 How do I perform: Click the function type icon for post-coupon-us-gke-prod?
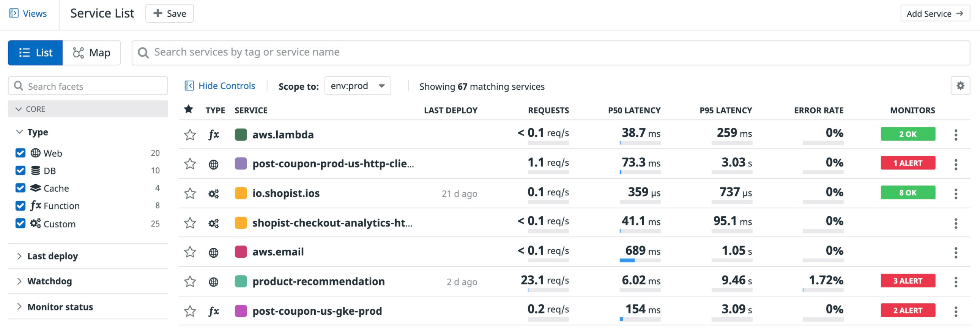click(x=213, y=311)
